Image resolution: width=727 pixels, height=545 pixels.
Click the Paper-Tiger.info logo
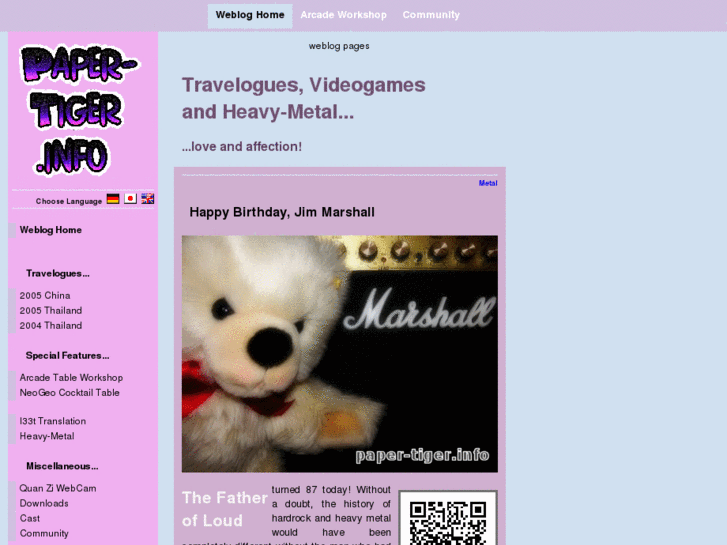[79, 110]
